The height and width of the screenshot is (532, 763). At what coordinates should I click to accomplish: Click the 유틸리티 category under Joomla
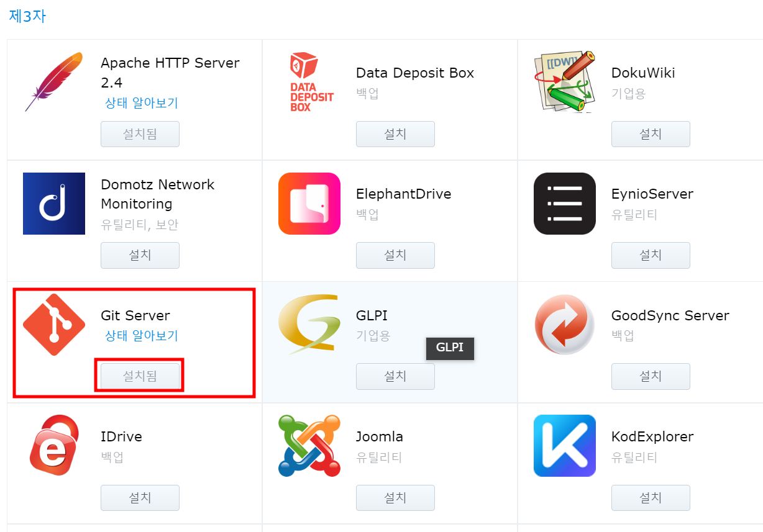click(x=379, y=458)
